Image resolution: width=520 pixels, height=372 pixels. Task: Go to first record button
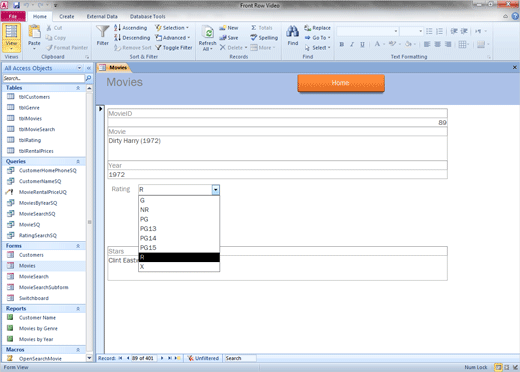120,358
